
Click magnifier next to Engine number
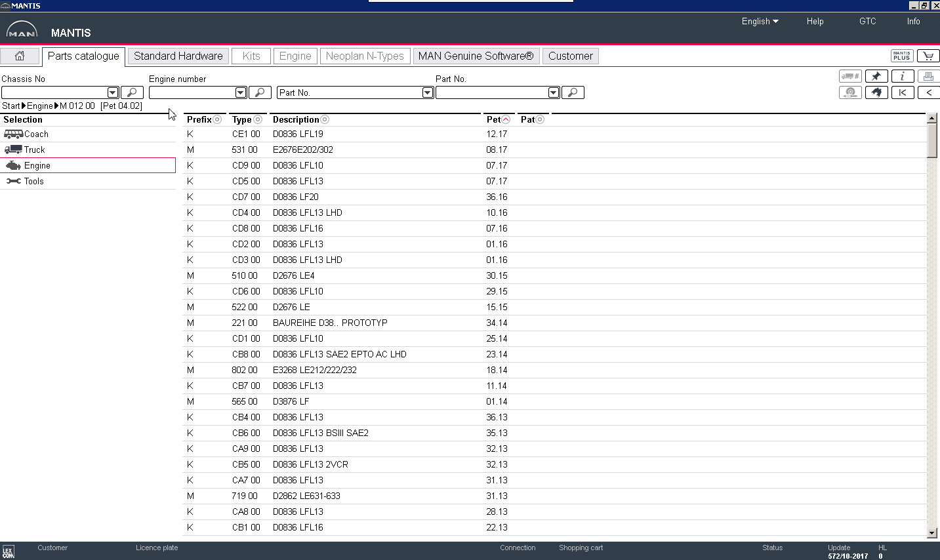[x=260, y=92]
